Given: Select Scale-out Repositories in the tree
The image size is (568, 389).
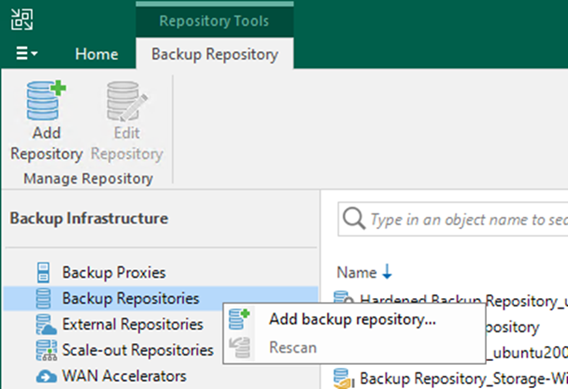Looking at the screenshot, I should (138, 350).
